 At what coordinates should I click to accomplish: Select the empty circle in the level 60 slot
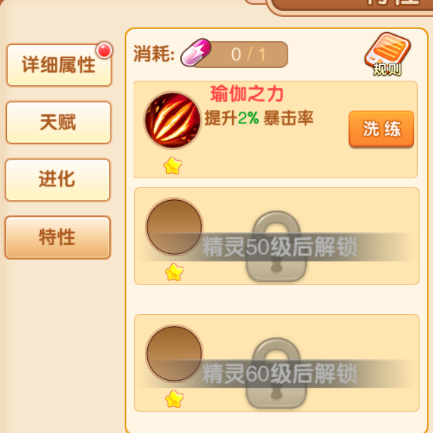174,354
